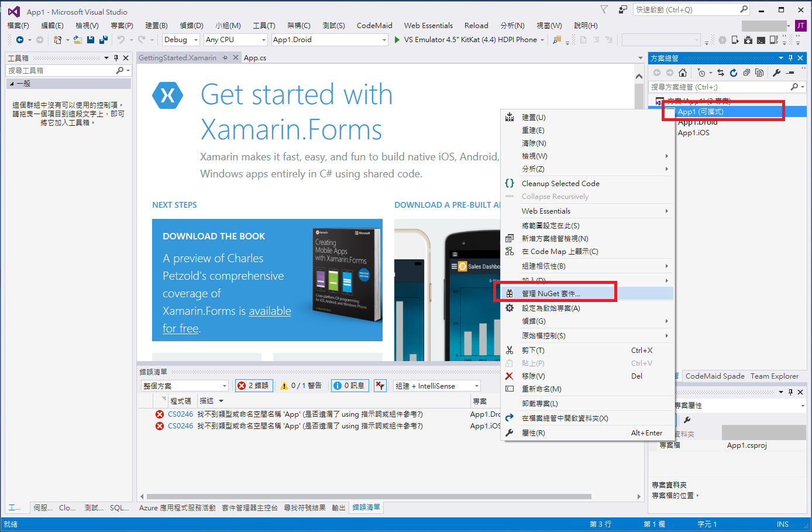This screenshot has height=532, width=812.
Task: Open the Reload menu
Action: pyautogui.click(x=476, y=25)
